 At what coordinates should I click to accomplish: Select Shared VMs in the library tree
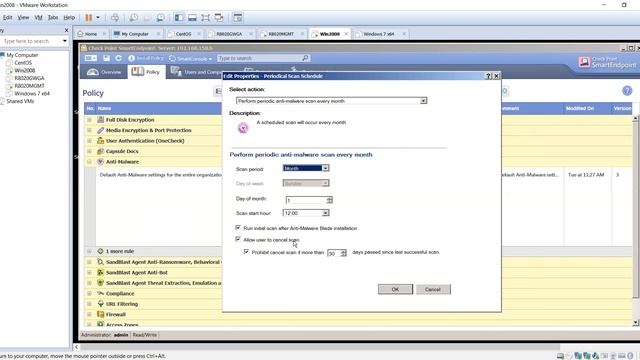20,101
